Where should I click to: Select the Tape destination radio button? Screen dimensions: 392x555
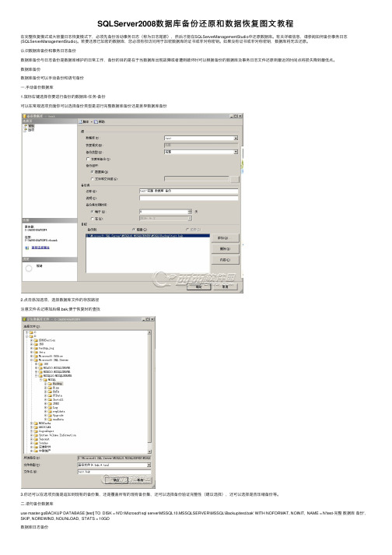[x=187, y=230]
